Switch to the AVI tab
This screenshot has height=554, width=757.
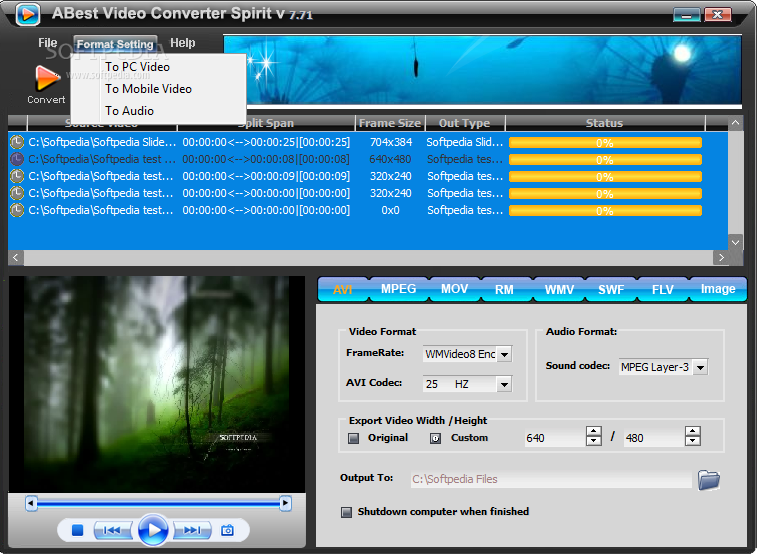click(342, 290)
